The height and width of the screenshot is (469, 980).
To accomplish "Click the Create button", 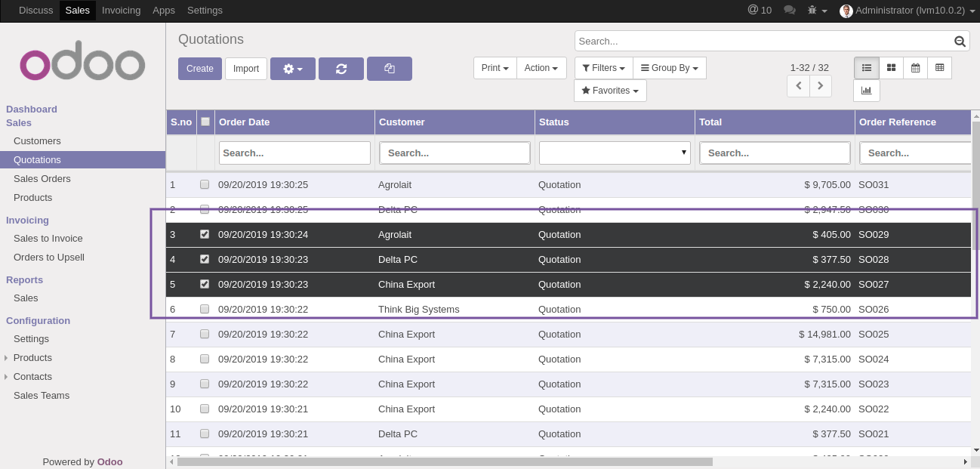I will (200, 69).
